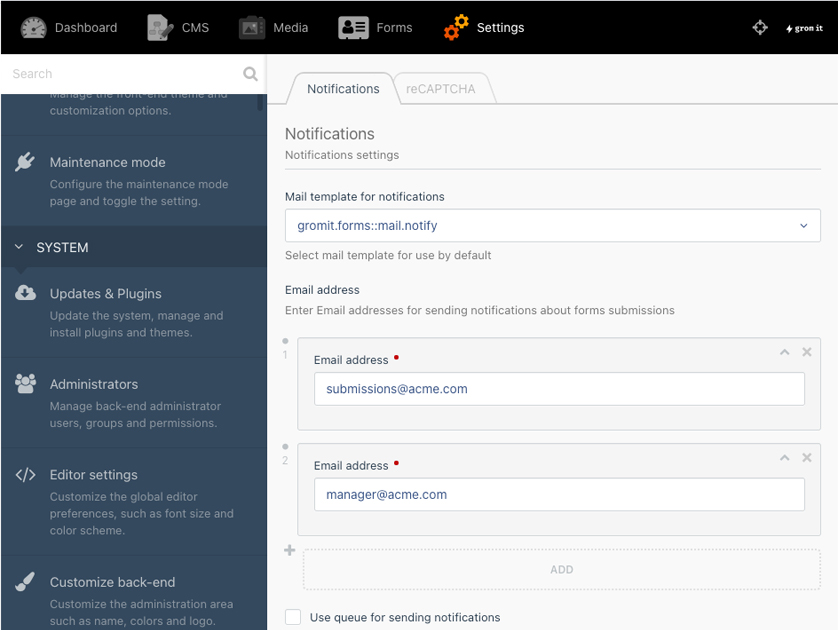
Task: Click 'Select mail template for use by default' text
Action: pyautogui.click(x=388, y=255)
